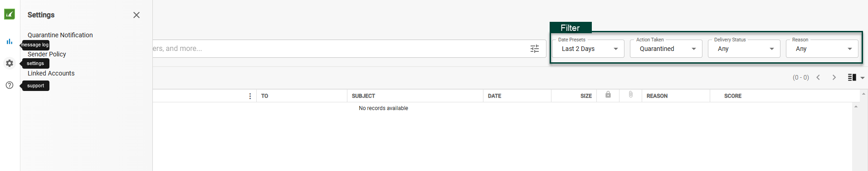The image size is (868, 171).
Task: Sort by the DATE column header
Action: click(494, 96)
